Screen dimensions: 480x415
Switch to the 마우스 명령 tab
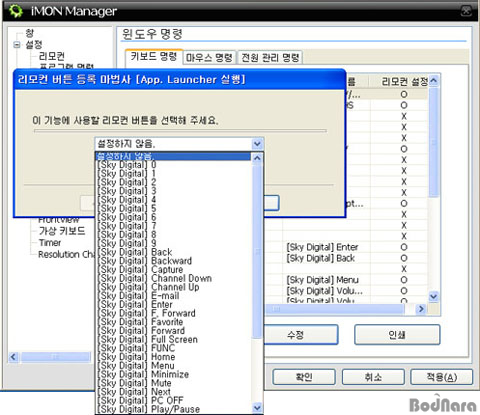[209, 57]
